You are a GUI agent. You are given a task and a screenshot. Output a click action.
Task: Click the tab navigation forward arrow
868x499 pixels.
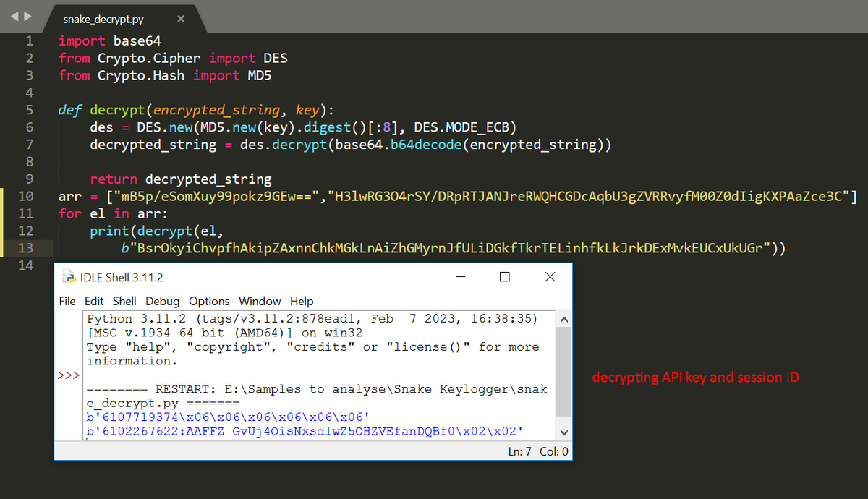tap(28, 16)
